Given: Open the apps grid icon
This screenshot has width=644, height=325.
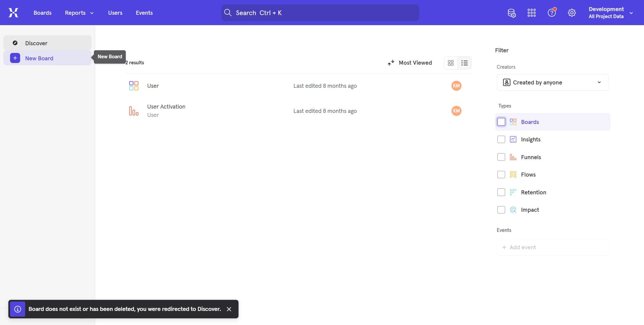Looking at the screenshot, I should point(531,13).
